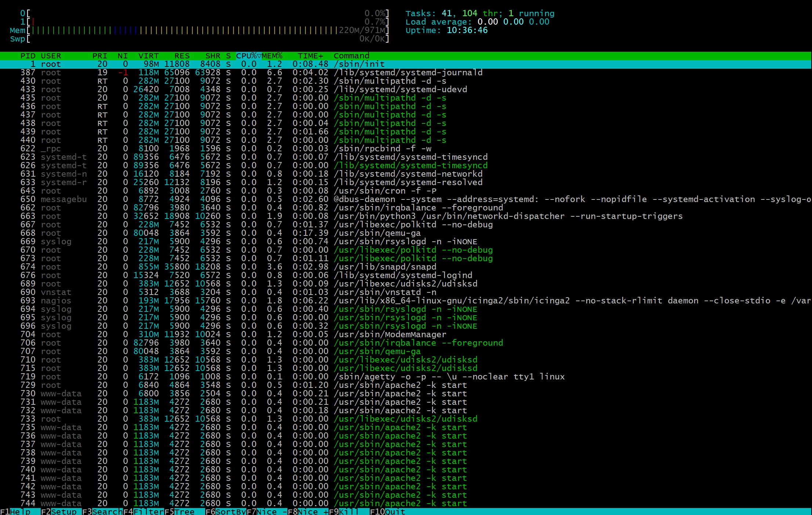
Task: Toggle F5 Tree view
Action: pos(184,512)
